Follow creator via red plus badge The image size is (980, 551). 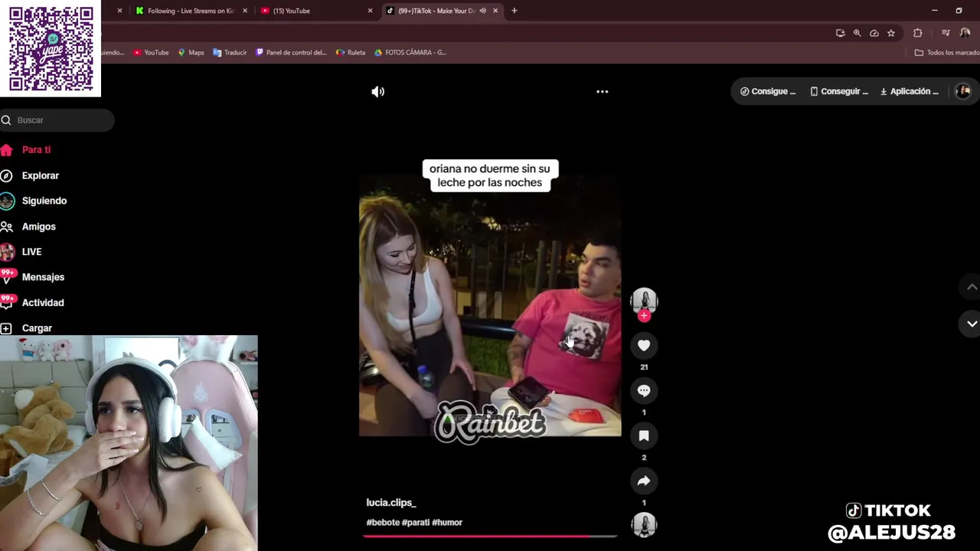coord(644,315)
